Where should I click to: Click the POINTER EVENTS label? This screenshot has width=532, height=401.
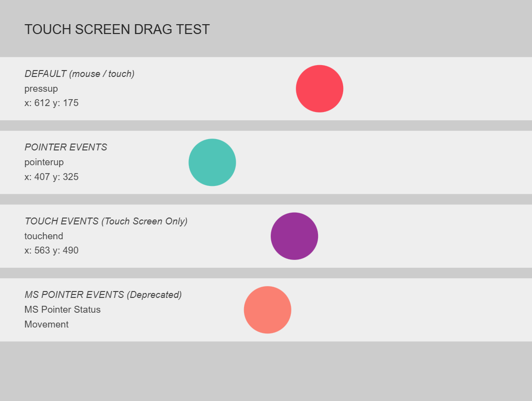pyautogui.click(x=66, y=147)
